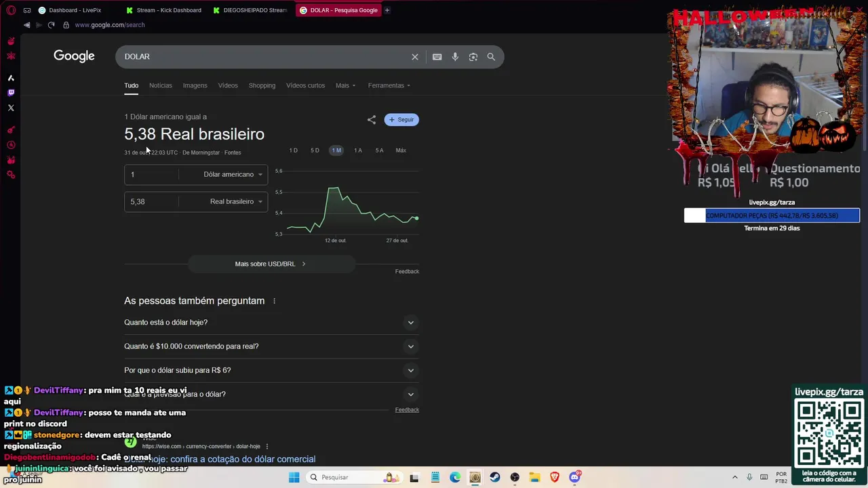
Task: Open Steam from the taskbar
Action: (495, 477)
